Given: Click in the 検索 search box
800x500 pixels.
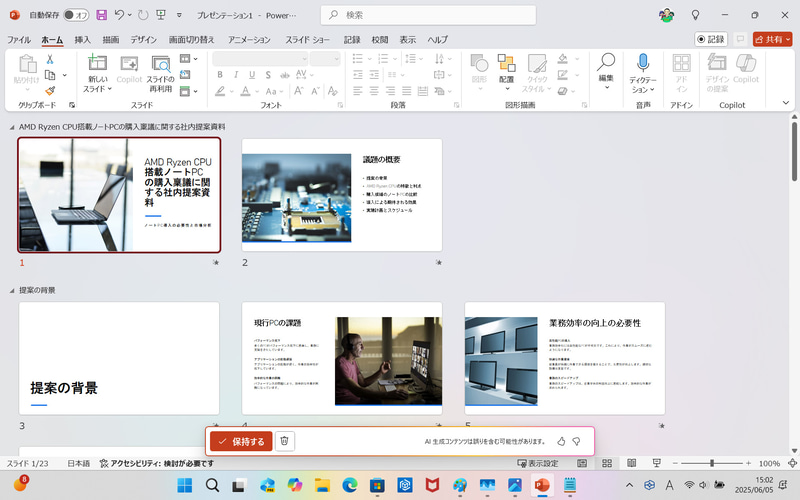Looking at the screenshot, I should (x=428, y=15).
